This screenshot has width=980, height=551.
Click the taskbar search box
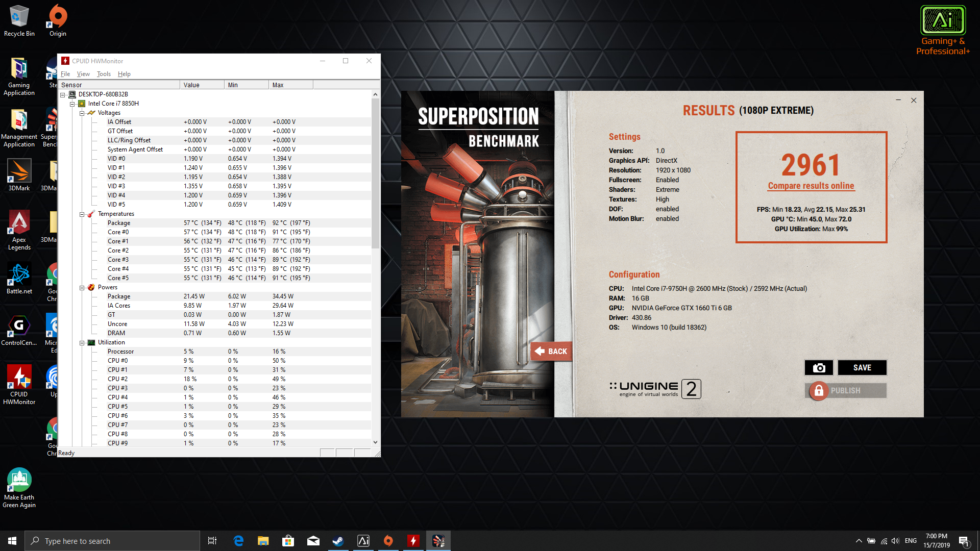coord(112,541)
